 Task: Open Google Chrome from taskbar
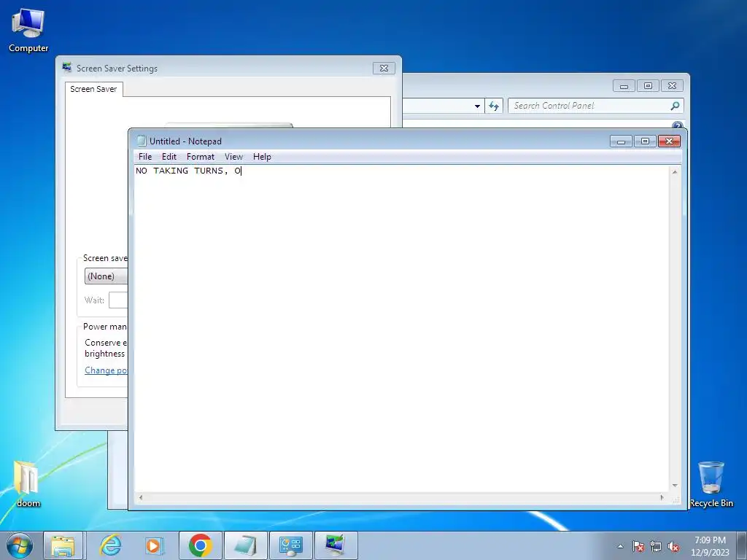click(x=201, y=545)
